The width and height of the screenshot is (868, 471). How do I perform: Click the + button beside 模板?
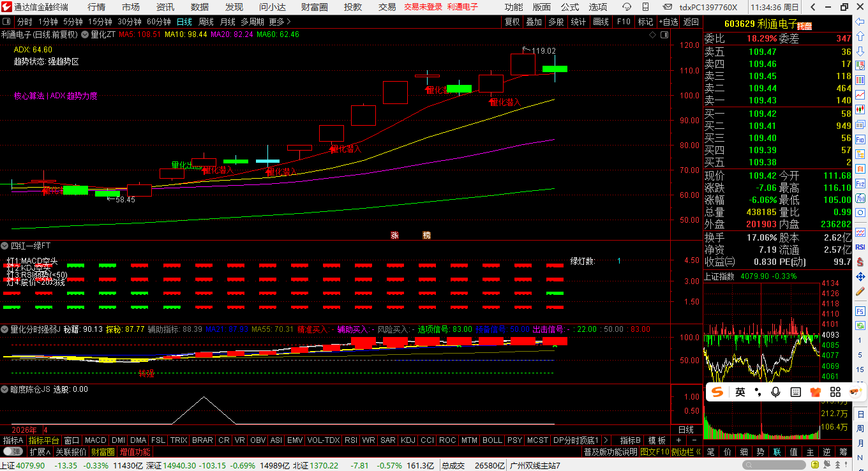[678, 440]
